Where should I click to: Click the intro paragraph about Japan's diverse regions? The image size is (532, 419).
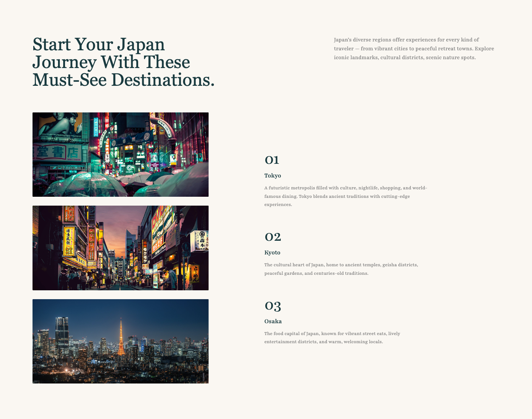click(x=414, y=48)
